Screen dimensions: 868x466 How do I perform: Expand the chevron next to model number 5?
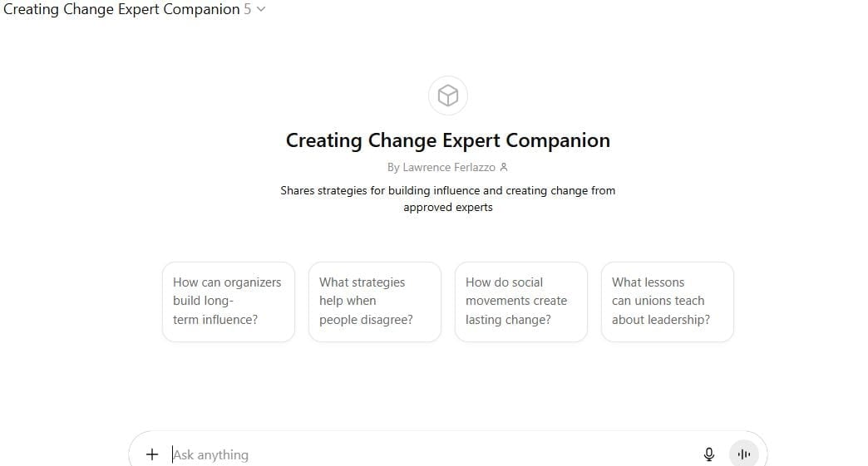tap(262, 9)
